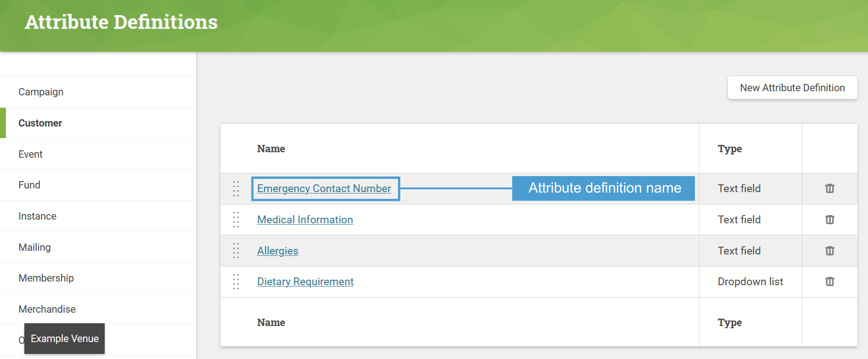Open the Emergency Contact Number definition

point(325,188)
